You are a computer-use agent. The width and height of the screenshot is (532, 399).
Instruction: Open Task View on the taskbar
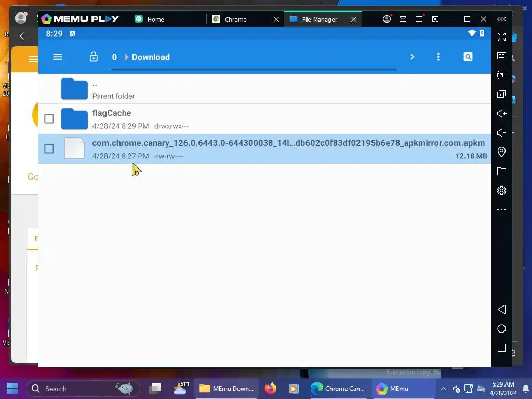[155, 388]
